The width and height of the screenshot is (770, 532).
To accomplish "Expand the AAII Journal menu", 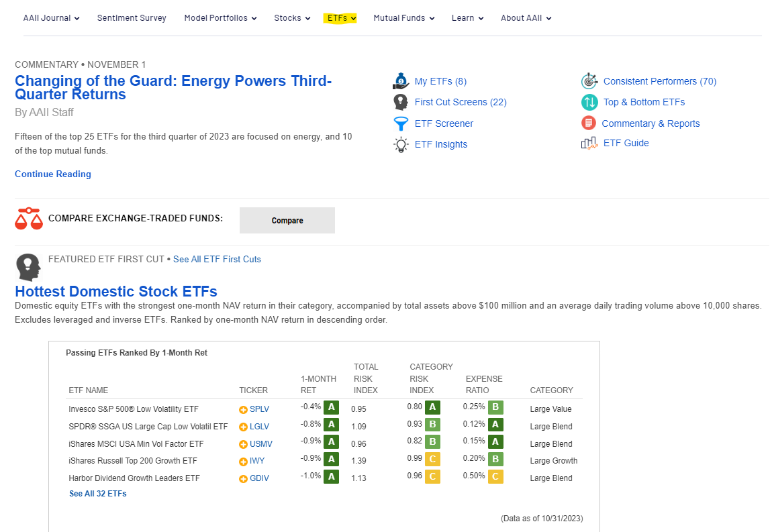I will click(x=51, y=18).
